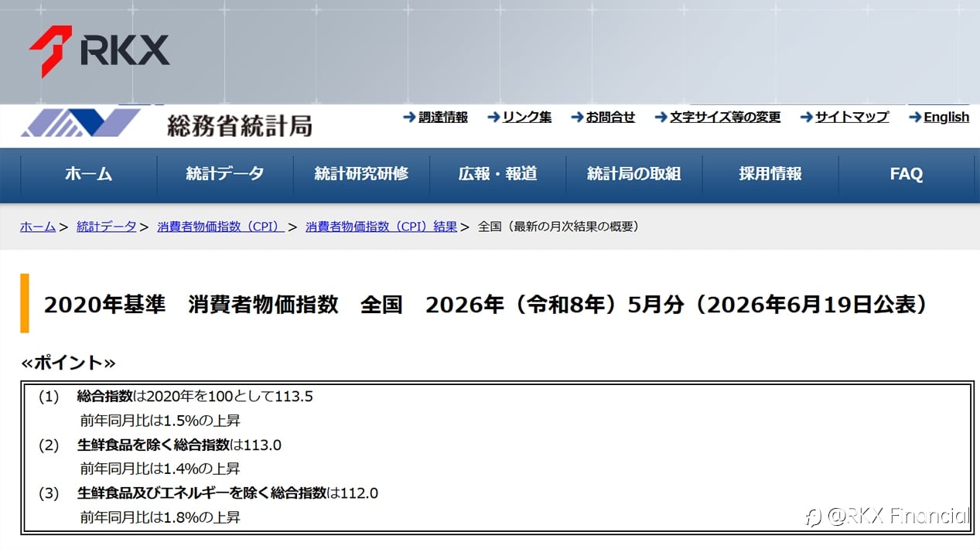The height and width of the screenshot is (549, 980).
Task: Open the 採用情報 menu
Action: (770, 174)
